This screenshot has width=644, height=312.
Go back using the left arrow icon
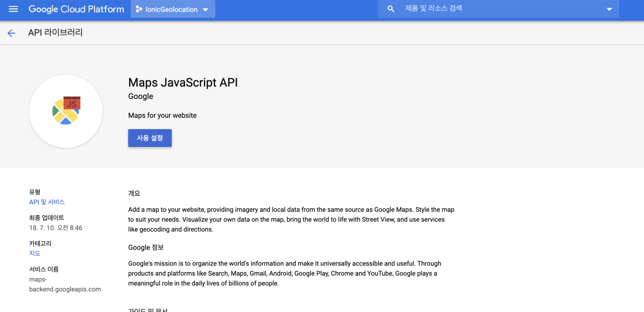[x=12, y=33]
